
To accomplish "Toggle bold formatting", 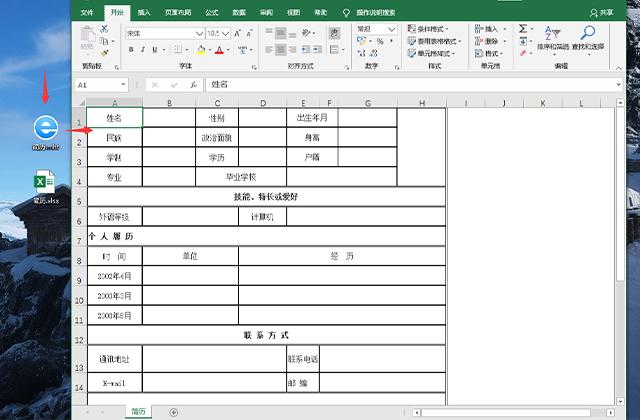I will [x=131, y=50].
